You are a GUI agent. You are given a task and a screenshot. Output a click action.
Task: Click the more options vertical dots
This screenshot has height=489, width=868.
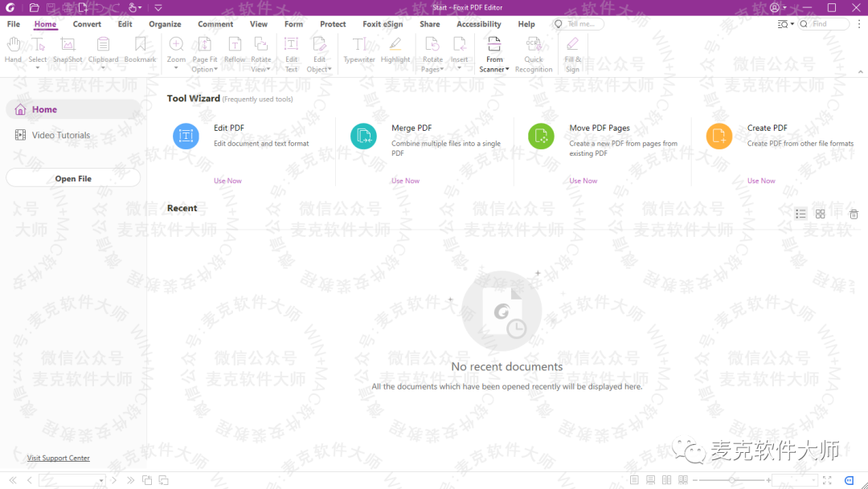(859, 24)
